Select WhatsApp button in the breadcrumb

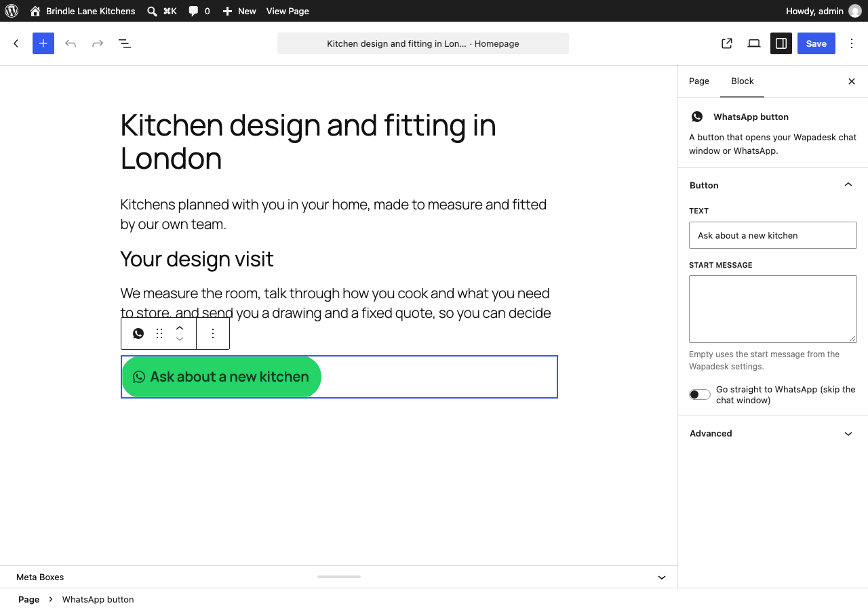click(98, 599)
